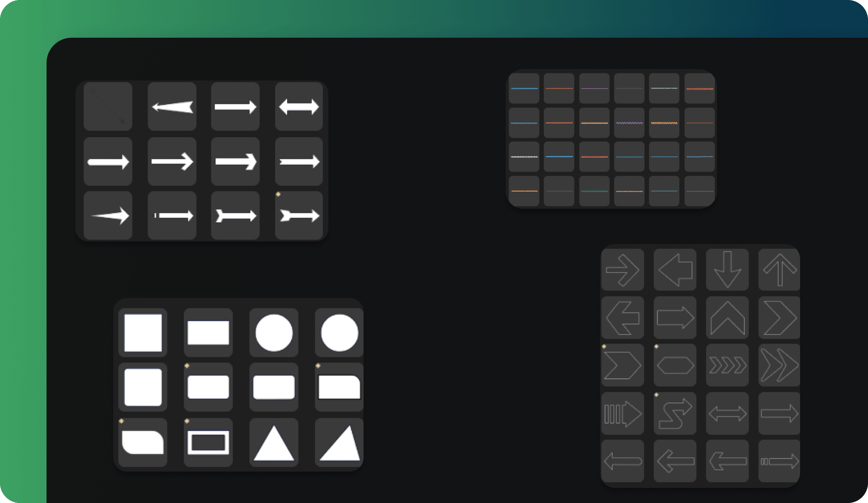Select the purple wavy zigzag line style

629,123
